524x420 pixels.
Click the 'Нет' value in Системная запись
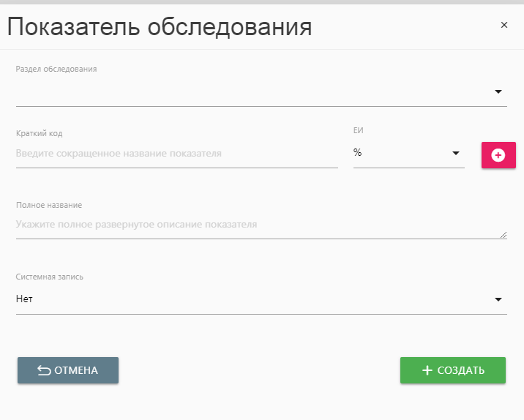pyautogui.click(x=24, y=299)
